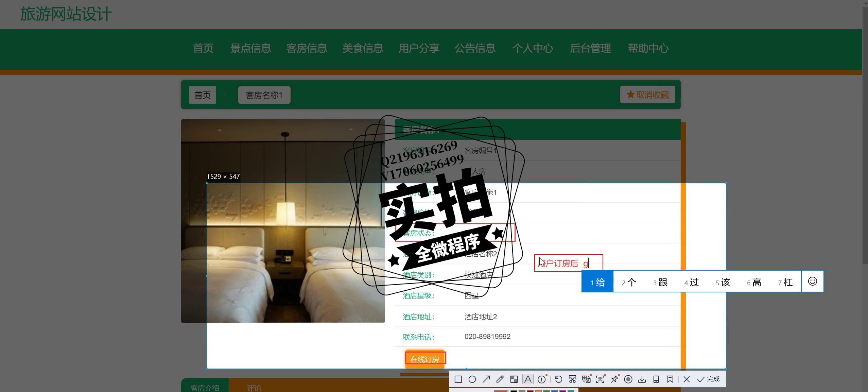
Task: Click the 客房编号1 value
Action: pyautogui.click(x=481, y=150)
